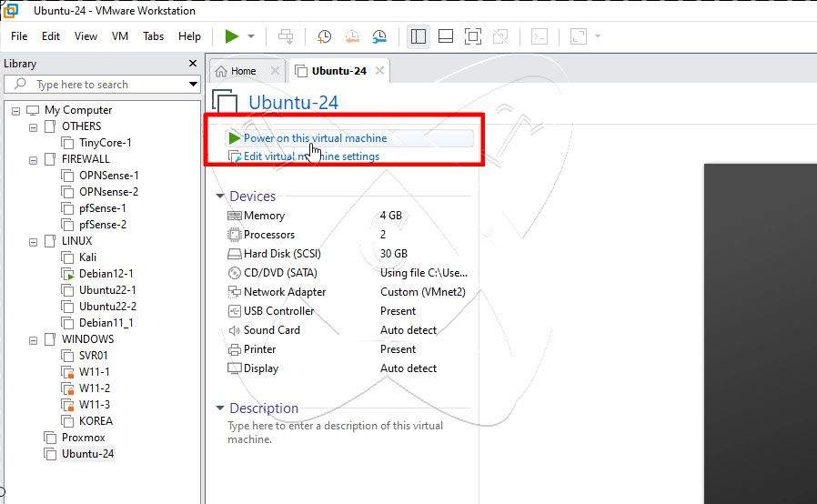Close the Ubuntu-24 tab
The image size is (817, 504).
pos(380,70)
